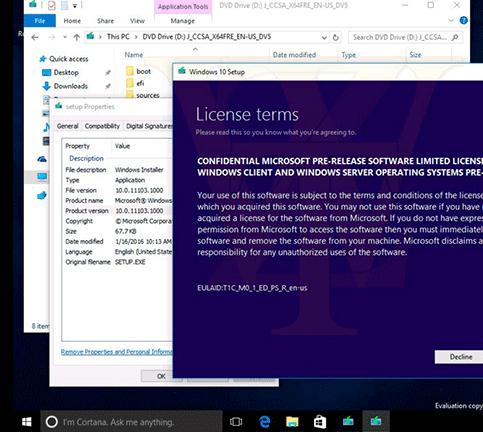Screen dimensions: 483x432
Task: Expand the ribbon using the chevron
Action: [x=451, y=20]
